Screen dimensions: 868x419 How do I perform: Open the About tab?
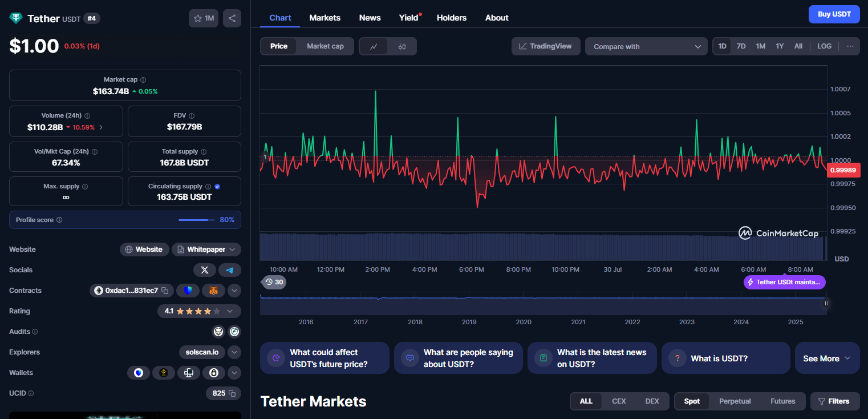[497, 18]
